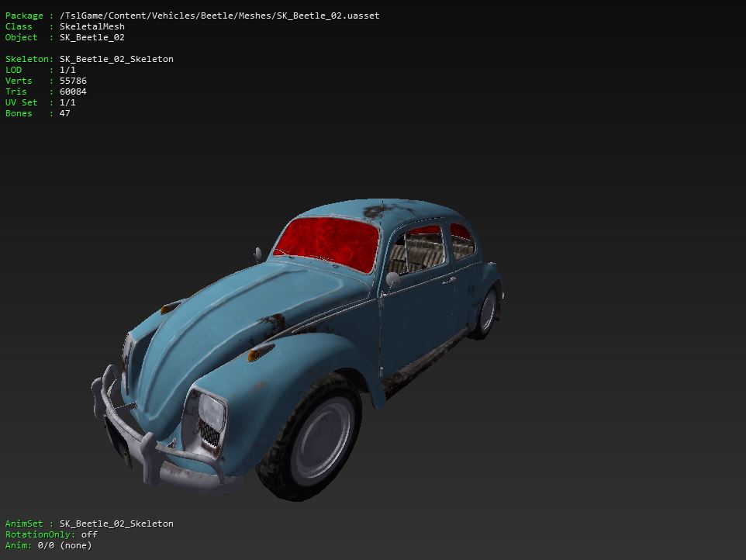
Task: Click the Object value SK_Beetle_02
Action: [x=92, y=37]
